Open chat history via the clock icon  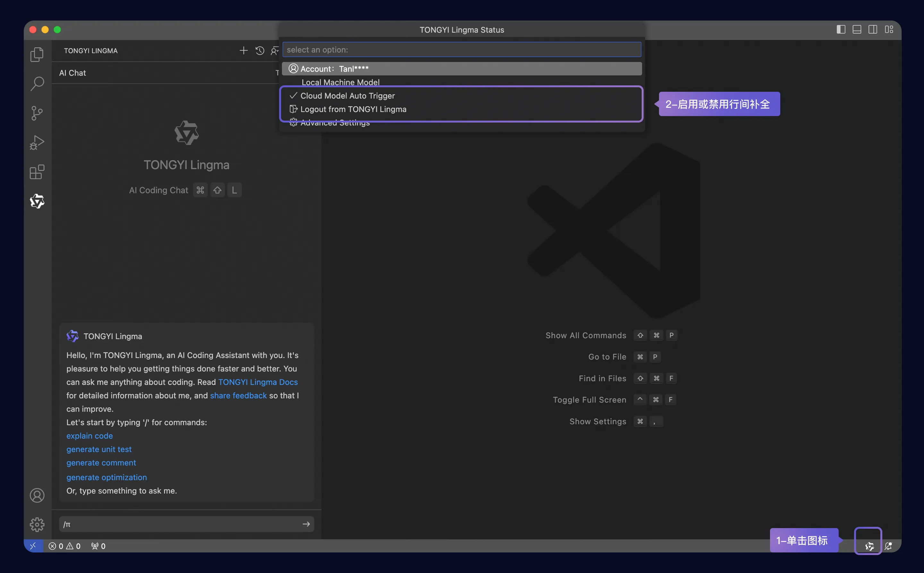click(x=260, y=50)
